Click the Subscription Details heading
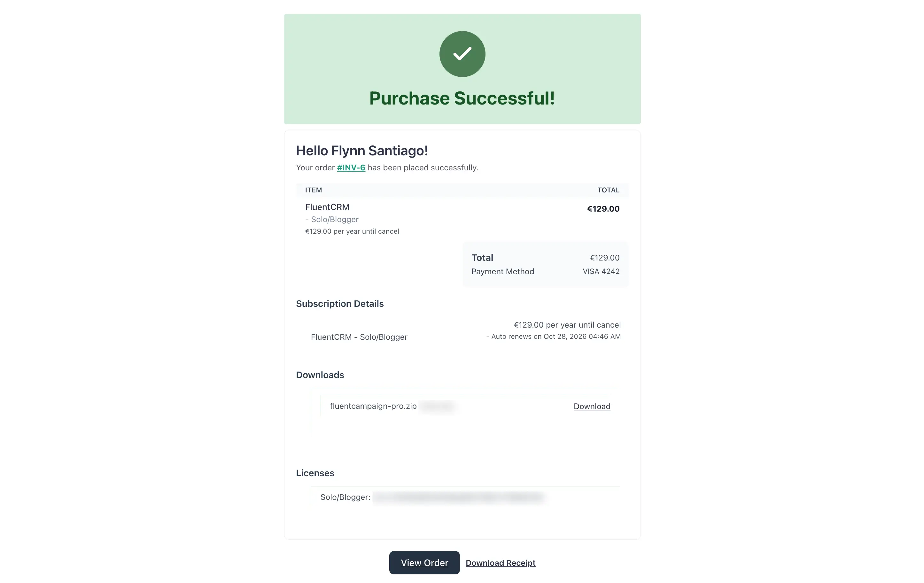Image resolution: width=924 pixels, height=583 pixels. pos(340,304)
